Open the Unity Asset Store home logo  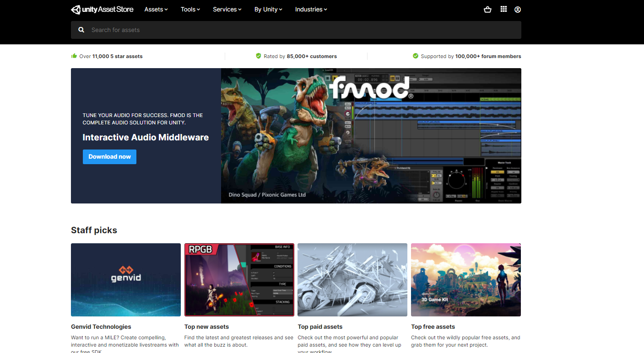[103, 9]
